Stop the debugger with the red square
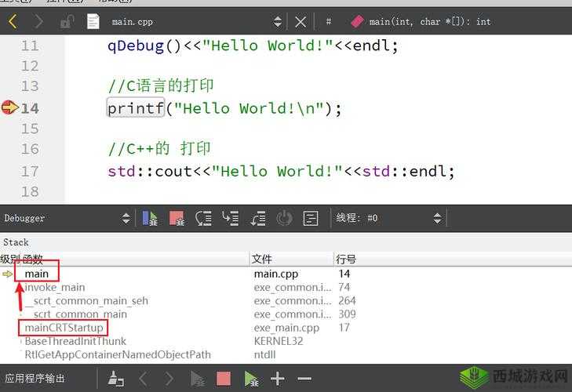Viewport: 572px width, 392px height. [x=177, y=218]
